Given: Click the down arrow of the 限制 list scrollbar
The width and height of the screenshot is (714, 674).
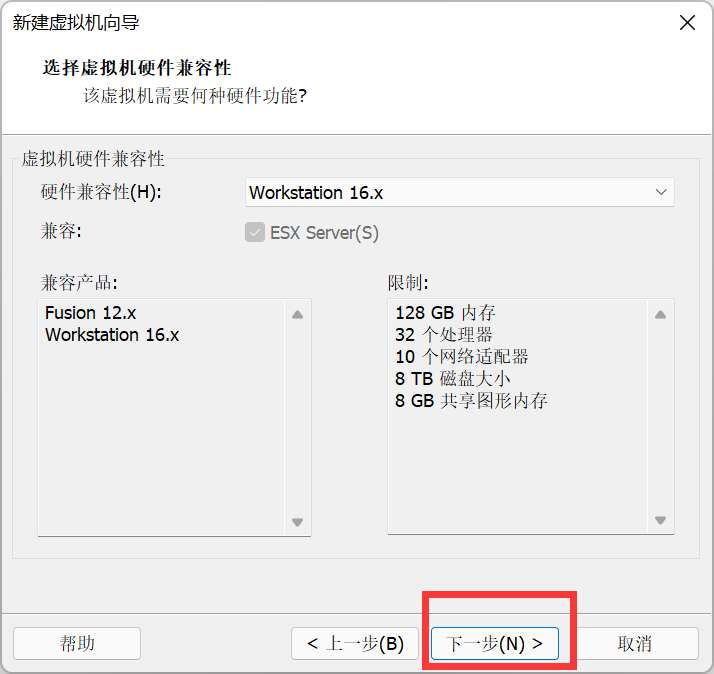Looking at the screenshot, I should pos(660,520).
